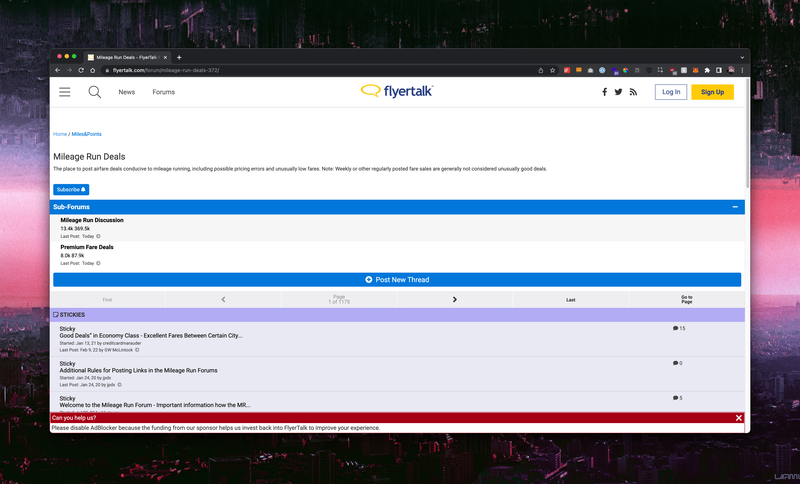The image size is (800, 484).
Task: Open Welcome to the Mileage Run Forum sticky
Action: pyautogui.click(x=155, y=405)
